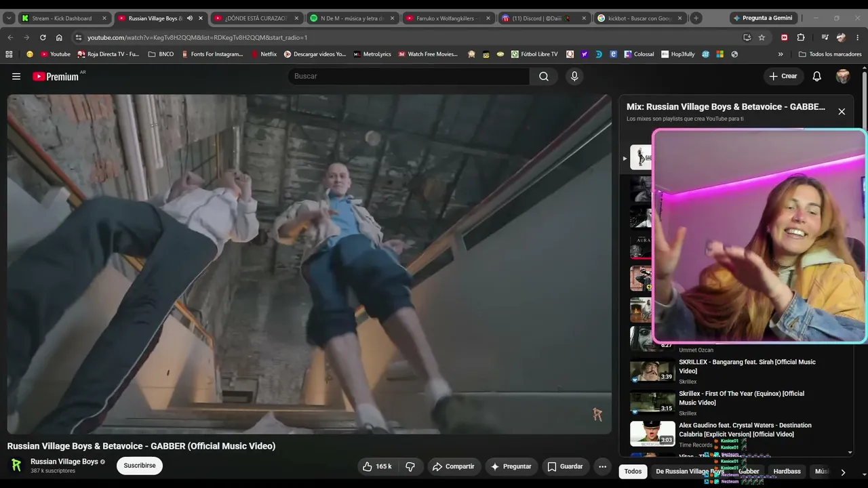The height and width of the screenshot is (488, 868).
Task: Start voice search with microphone icon
Action: 574,77
